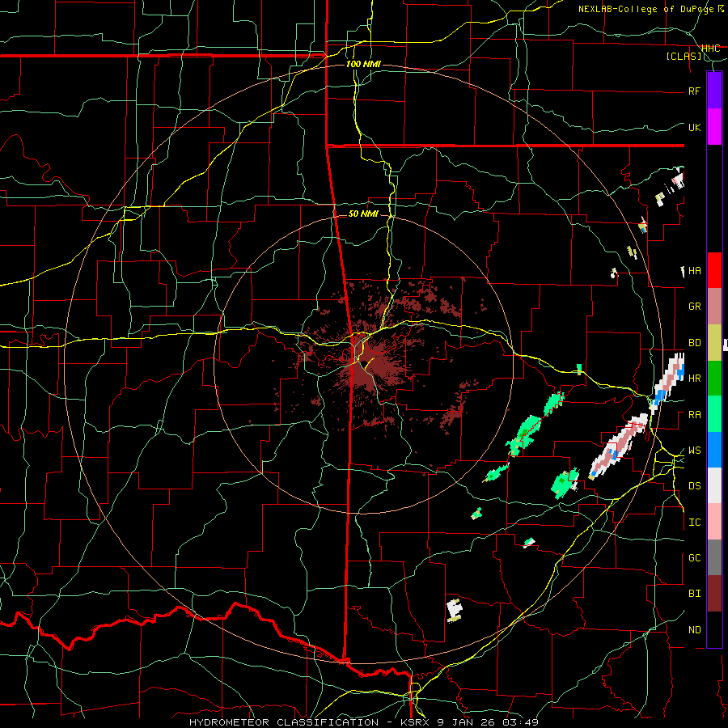Click the RA light green legend swatch
Screen dimensions: 728x728
(714, 414)
